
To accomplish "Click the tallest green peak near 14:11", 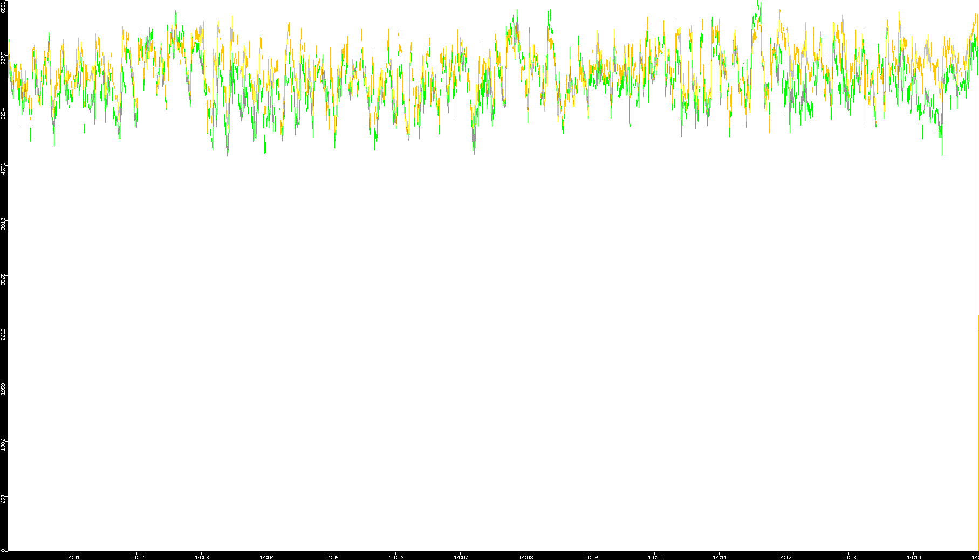I will (x=758, y=3).
